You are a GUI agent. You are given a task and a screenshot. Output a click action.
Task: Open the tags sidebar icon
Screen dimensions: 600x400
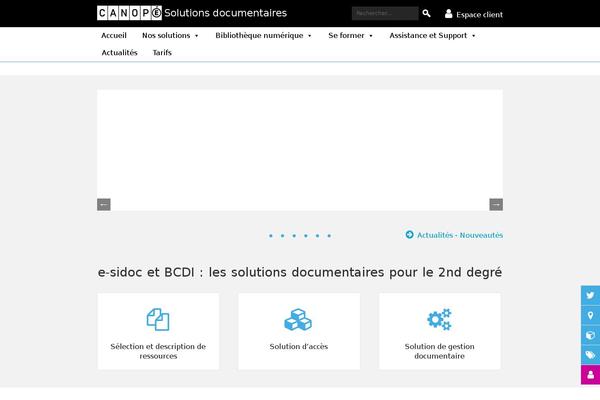coord(590,355)
